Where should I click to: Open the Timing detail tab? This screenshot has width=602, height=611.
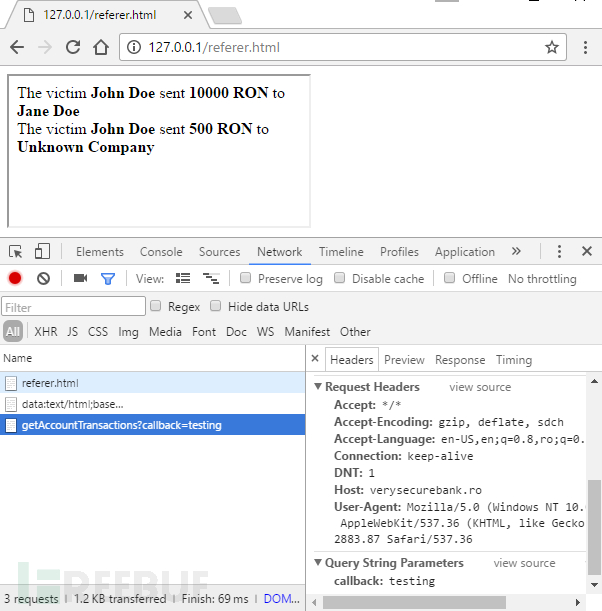click(x=514, y=360)
